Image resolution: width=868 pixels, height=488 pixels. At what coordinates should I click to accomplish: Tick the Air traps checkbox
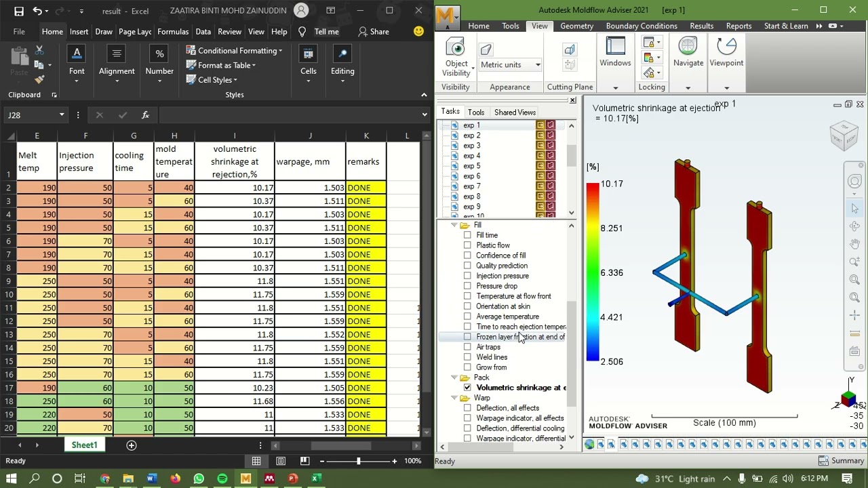pos(467,347)
